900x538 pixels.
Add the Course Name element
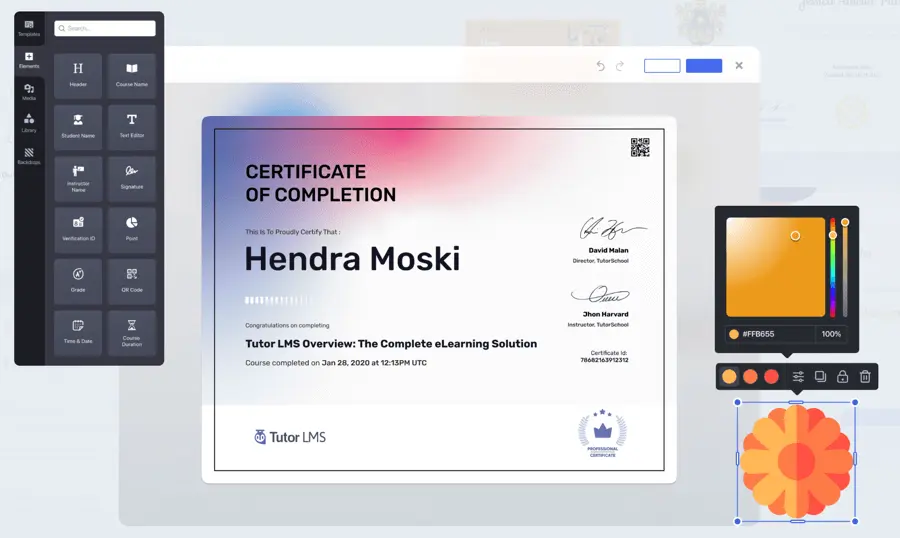coord(131,75)
